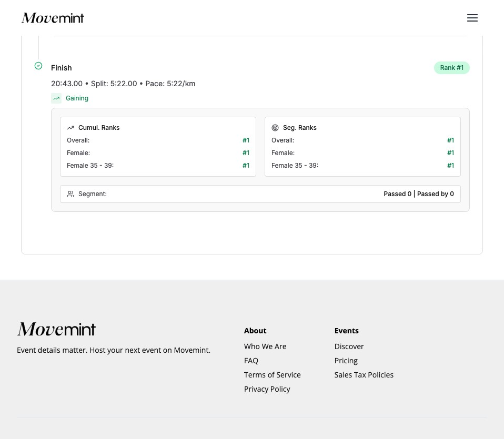Go to Discover events
This screenshot has height=439, width=504.
click(x=349, y=346)
